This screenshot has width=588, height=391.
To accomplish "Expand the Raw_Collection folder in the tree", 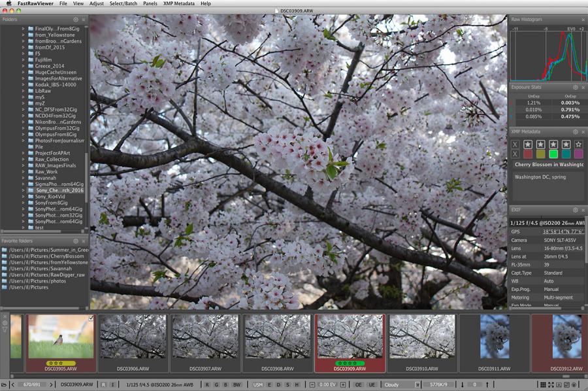I will pos(24,159).
